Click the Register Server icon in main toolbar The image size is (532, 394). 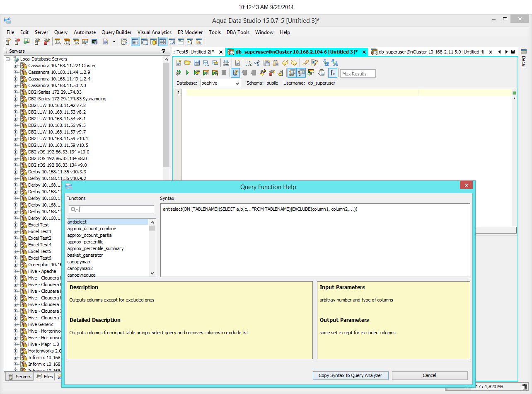[x=8, y=41]
